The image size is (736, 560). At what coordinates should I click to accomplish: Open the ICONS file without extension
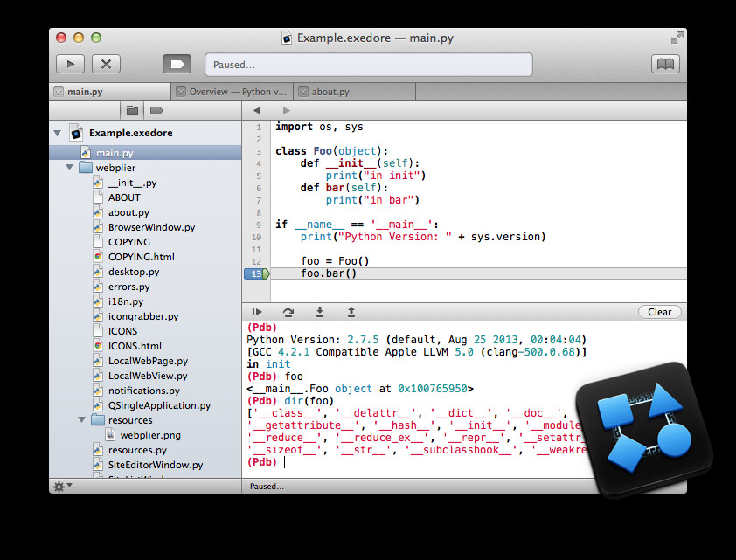click(122, 331)
